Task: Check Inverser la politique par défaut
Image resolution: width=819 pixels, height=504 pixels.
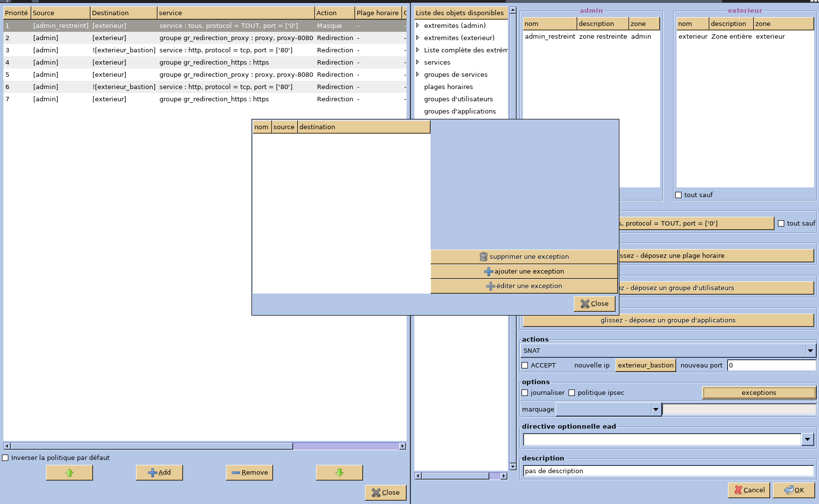Action: pos(5,458)
